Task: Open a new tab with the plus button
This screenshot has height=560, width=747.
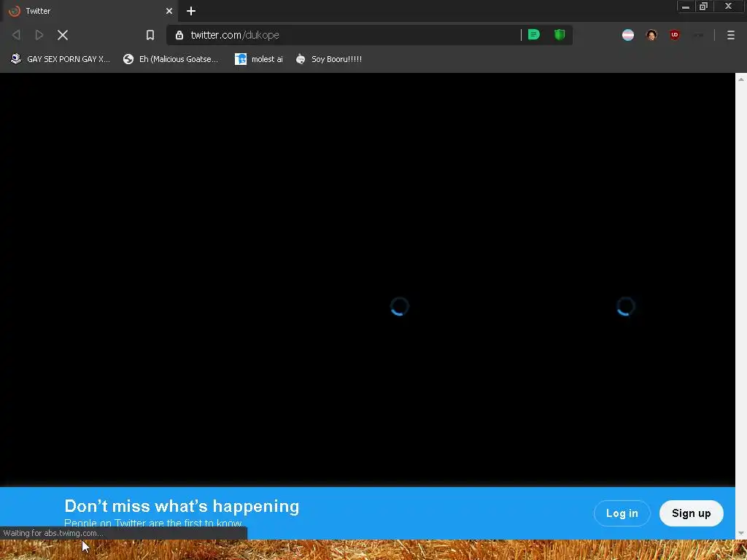Action: (x=191, y=11)
